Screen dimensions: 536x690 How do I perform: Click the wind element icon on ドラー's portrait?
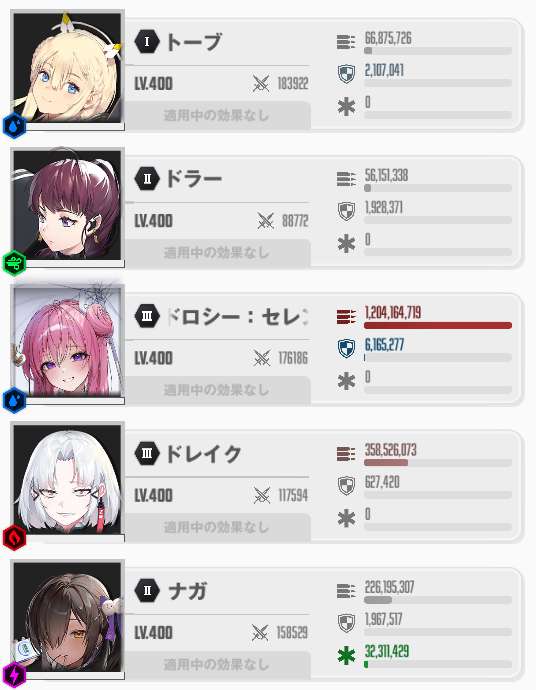tap(14, 263)
